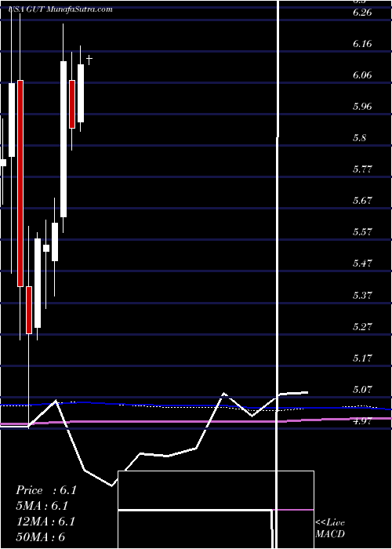The width and height of the screenshot is (392, 549).
Task: Select the 5.47 price axis label
Action: [x=363, y=264]
